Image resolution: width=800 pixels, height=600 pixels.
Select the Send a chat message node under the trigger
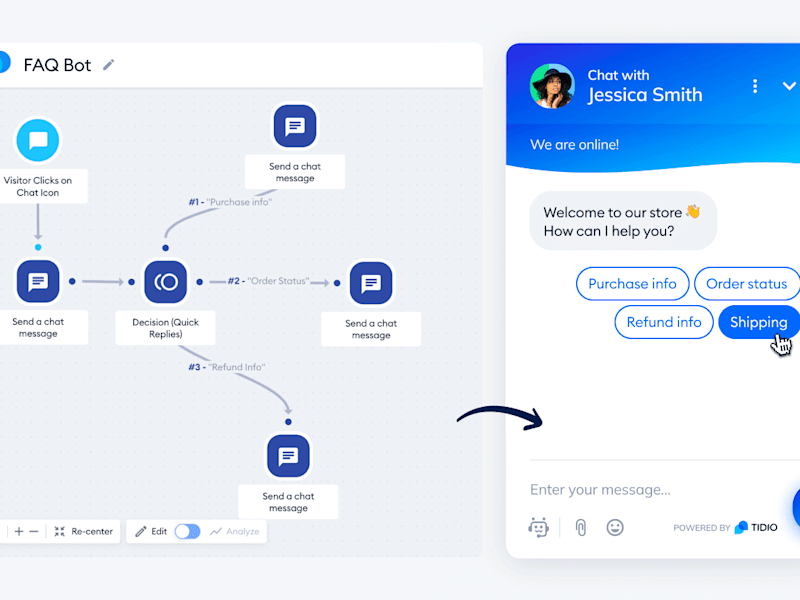point(38,281)
